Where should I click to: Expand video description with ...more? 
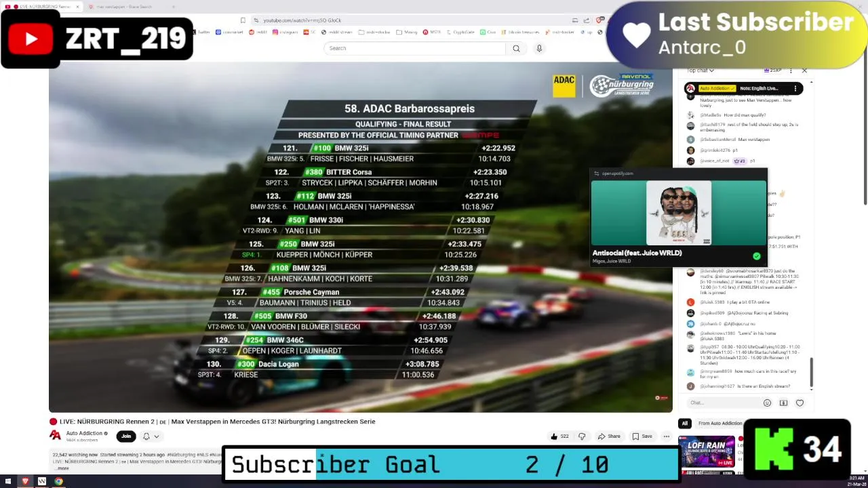61,468
